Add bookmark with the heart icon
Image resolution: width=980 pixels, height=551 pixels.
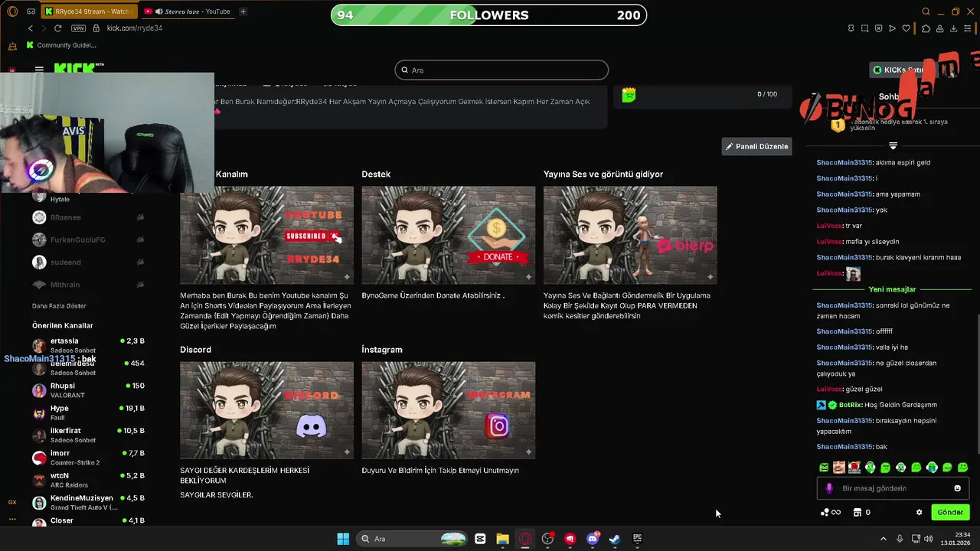(x=906, y=28)
